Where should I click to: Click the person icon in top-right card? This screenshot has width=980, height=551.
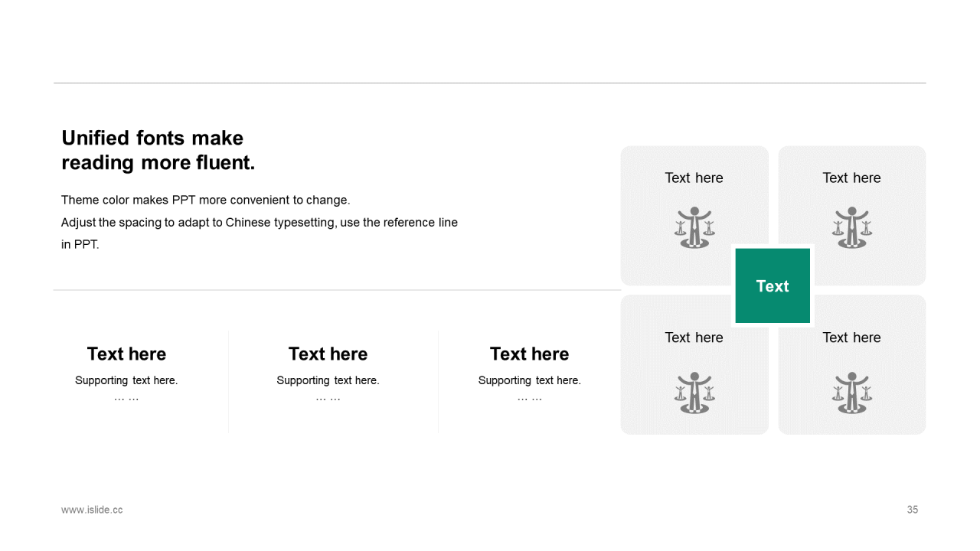852,227
